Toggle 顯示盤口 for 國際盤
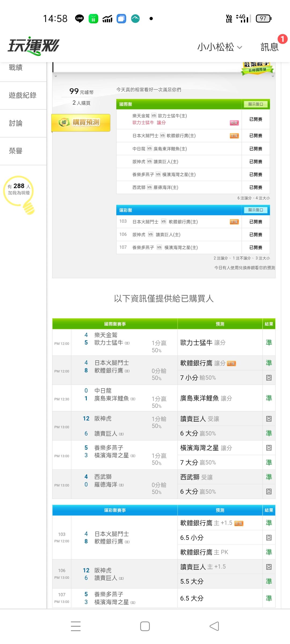The image size is (290, 644). [x=255, y=104]
